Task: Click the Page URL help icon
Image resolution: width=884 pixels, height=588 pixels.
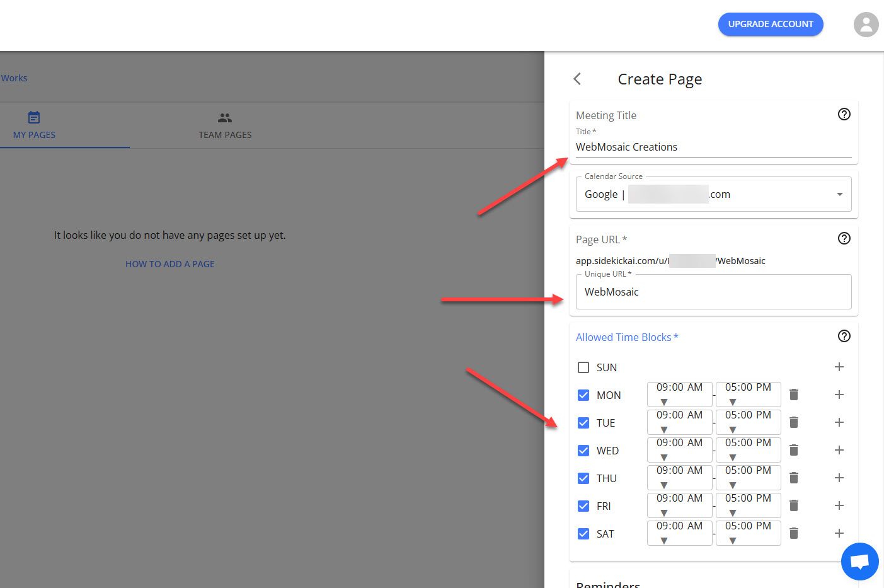Action: click(844, 238)
